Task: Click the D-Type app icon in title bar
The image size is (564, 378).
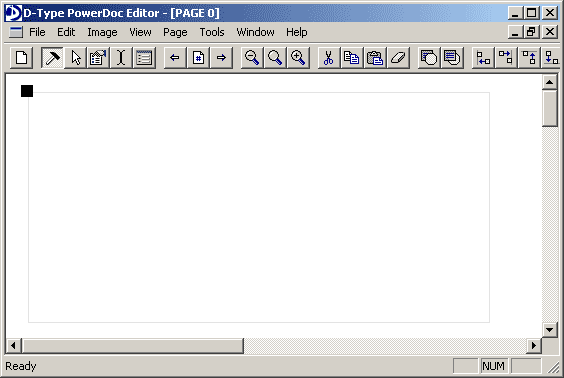Action: [x=13, y=13]
